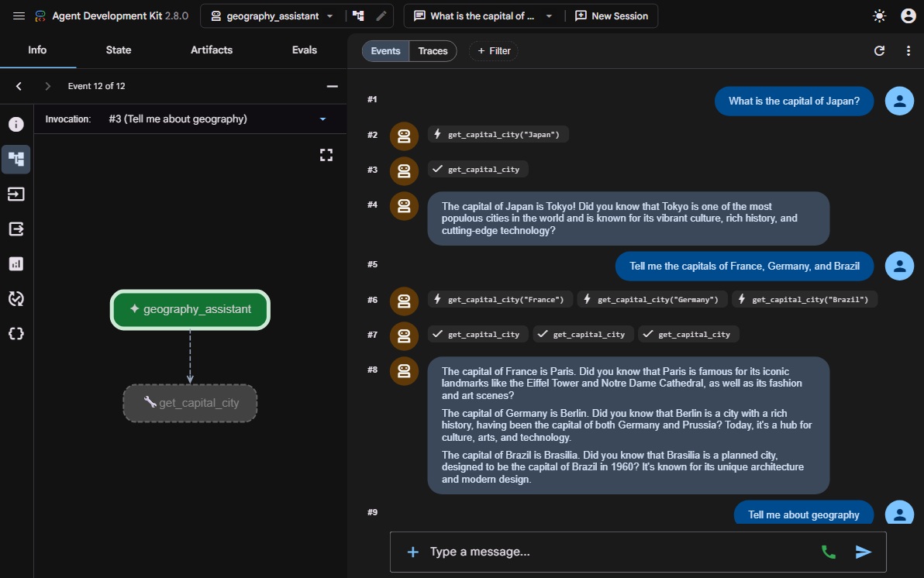Select the get_capital_city tool node in graph
The image size is (924, 578).
coord(191,403)
